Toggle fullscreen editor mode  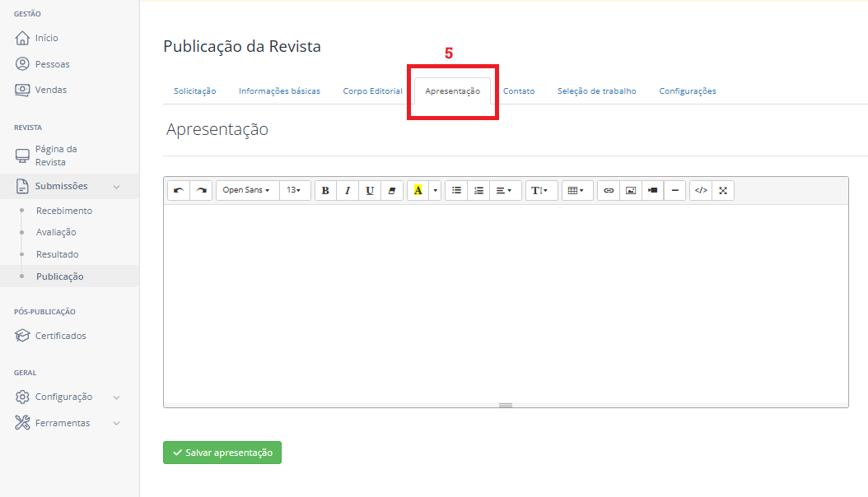pos(723,190)
